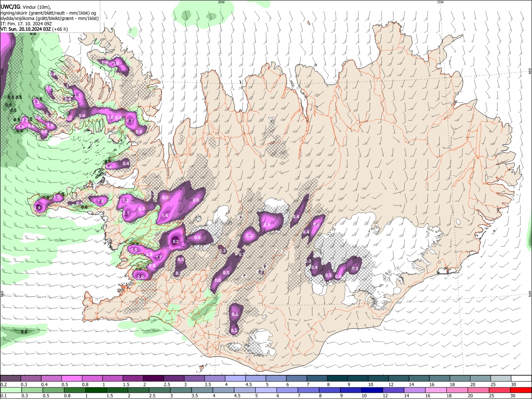This screenshot has height=399, width=532.
Task: Select the dark teal snow swatch from 8 to 9
Action: pos(337,378)
